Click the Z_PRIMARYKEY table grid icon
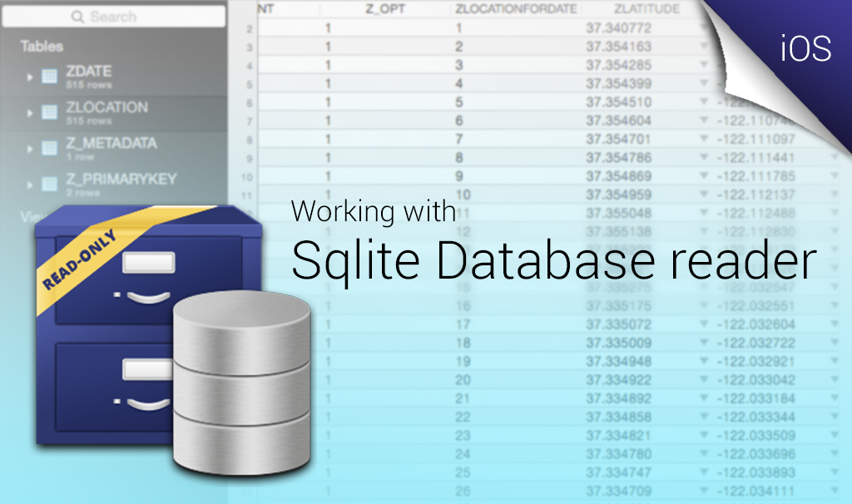This screenshot has width=852, height=504. click(50, 183)
